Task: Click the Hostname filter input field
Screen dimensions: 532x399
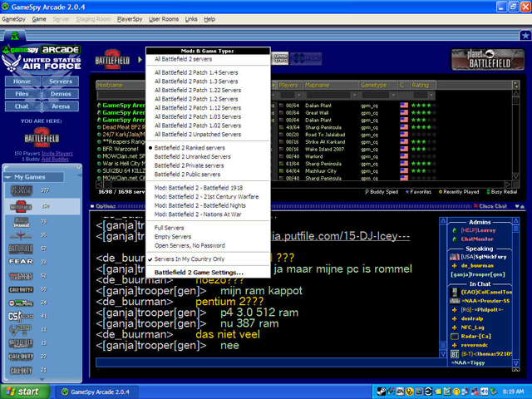Action: click(121, 95)
